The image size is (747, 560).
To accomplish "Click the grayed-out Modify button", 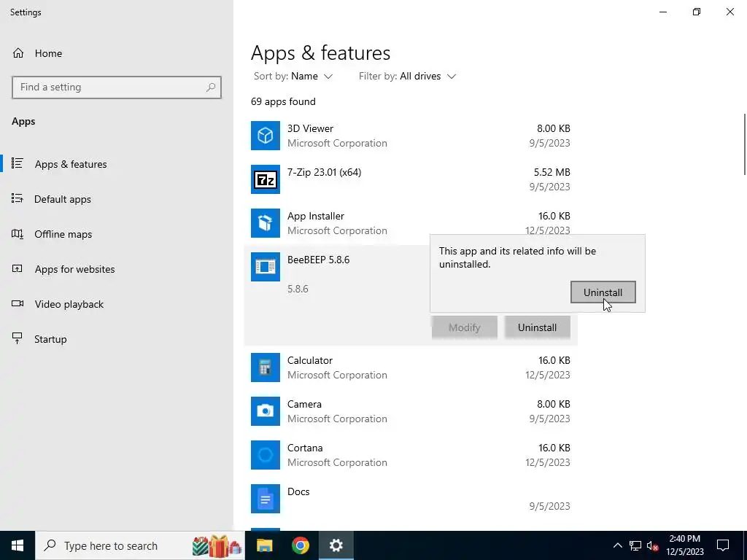I will (x=464, y=327).
